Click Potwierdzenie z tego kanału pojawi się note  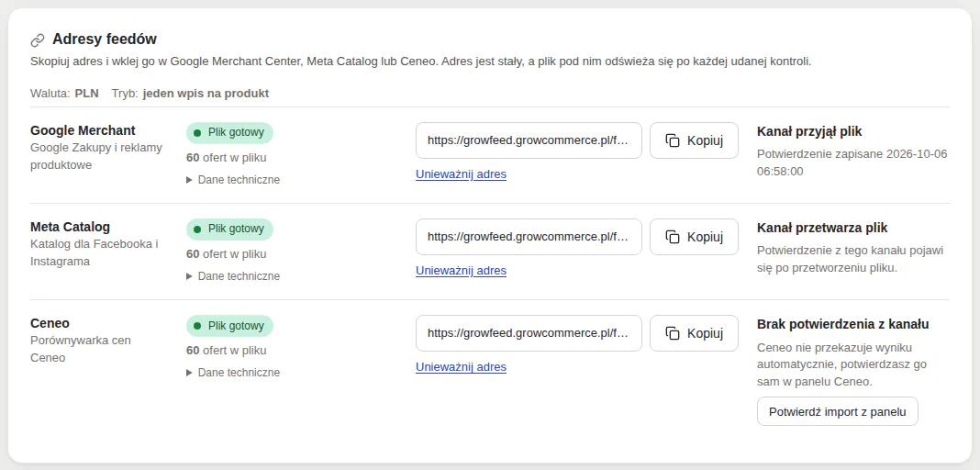[x=850, y=259]
